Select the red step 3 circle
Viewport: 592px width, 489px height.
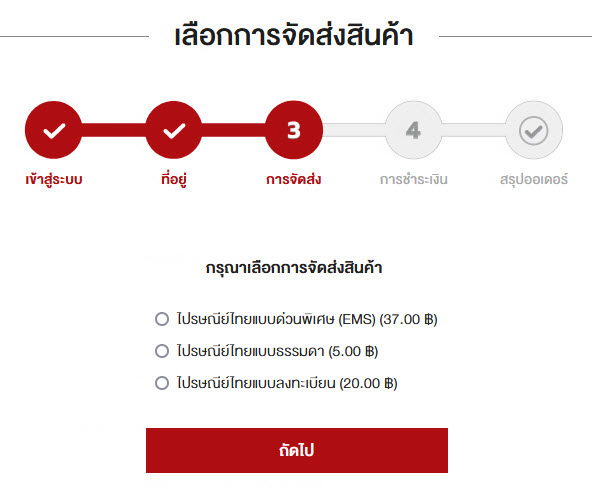click(x=294, y=130)
